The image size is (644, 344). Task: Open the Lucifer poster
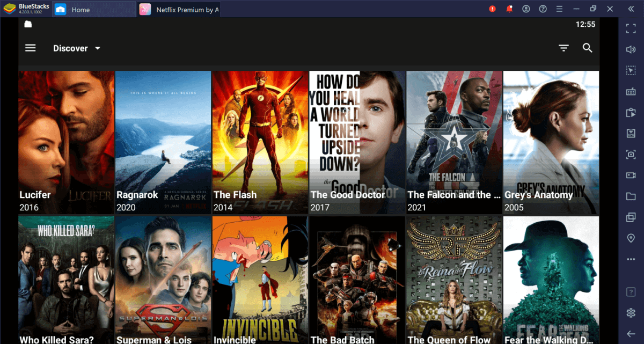66,143
